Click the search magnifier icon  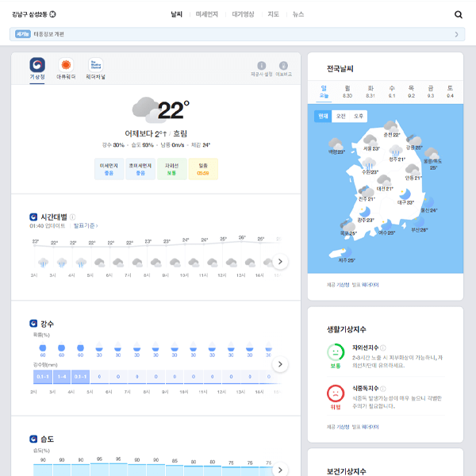pos(459,14)
